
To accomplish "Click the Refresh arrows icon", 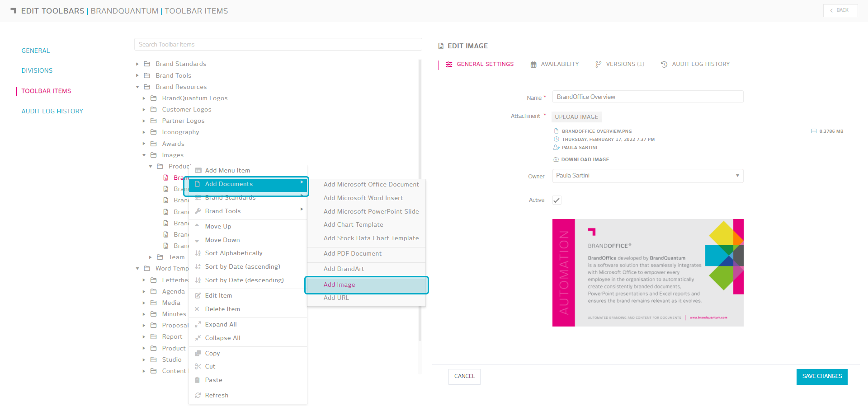I will point(198,395).
